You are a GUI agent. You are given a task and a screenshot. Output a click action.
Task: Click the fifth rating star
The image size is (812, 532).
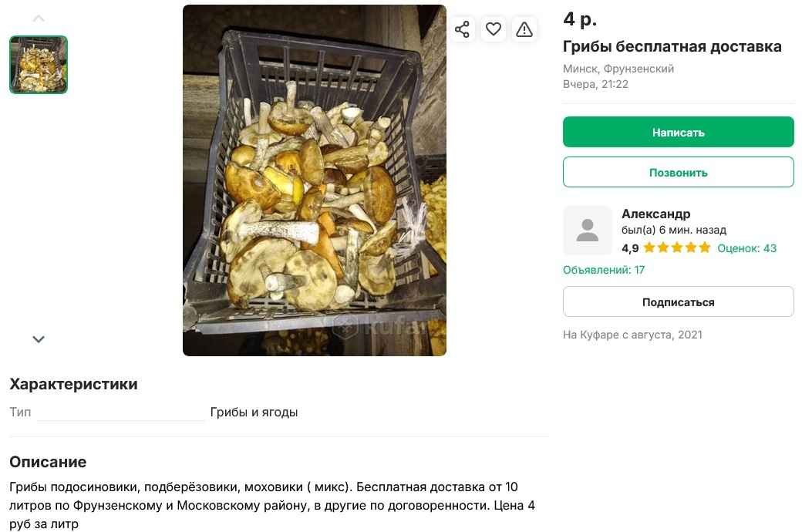coord(703,247)
